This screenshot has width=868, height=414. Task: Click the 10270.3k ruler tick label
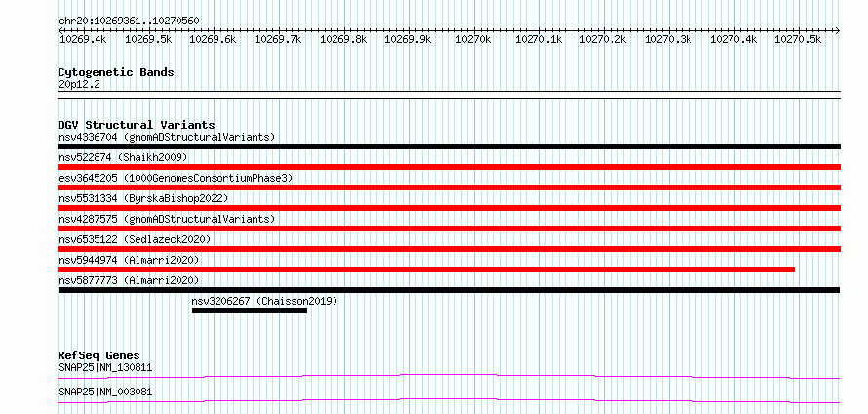click(669, 39)
